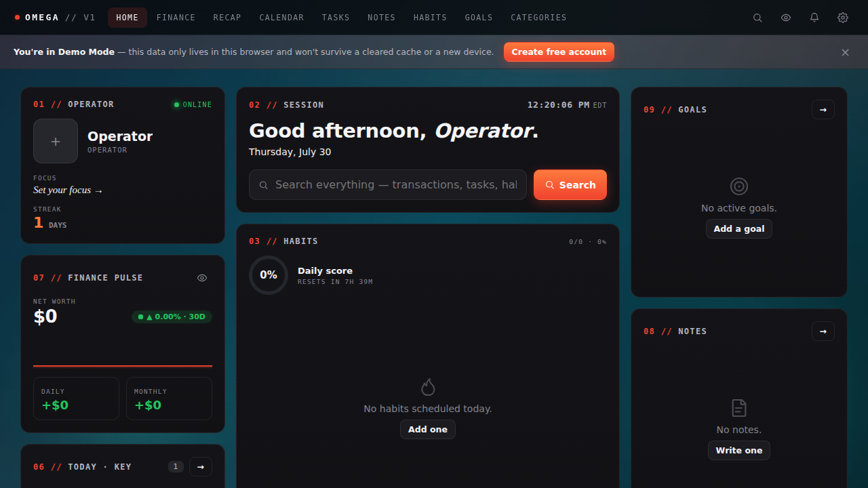Click the Omega V1 logo
This screenshot has width=868, height=488.
pos(55,18)
